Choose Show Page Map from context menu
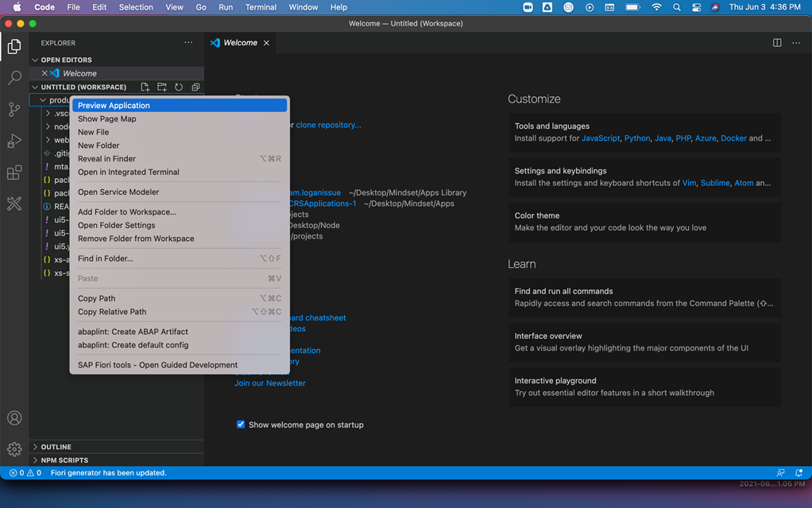This screenshot has width=812, height=508. 180,118
